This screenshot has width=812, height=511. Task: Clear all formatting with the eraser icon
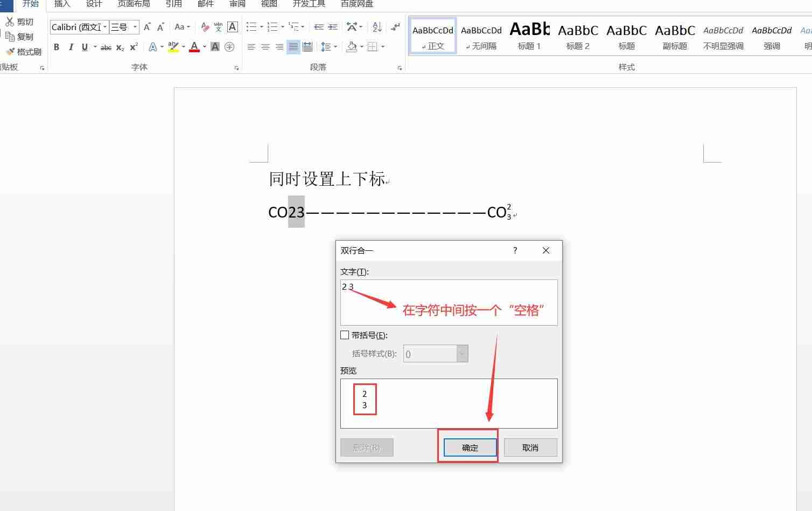click(205, 26)
